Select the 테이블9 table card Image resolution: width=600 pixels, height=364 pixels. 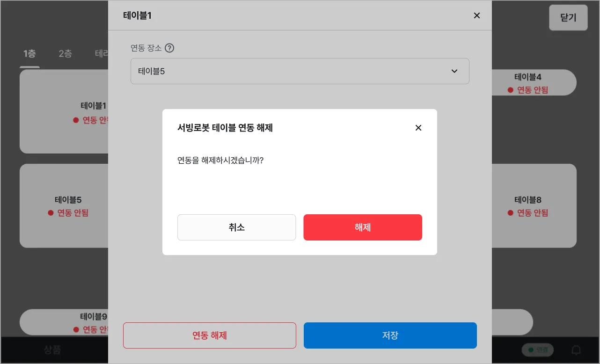tap(64, 322)
